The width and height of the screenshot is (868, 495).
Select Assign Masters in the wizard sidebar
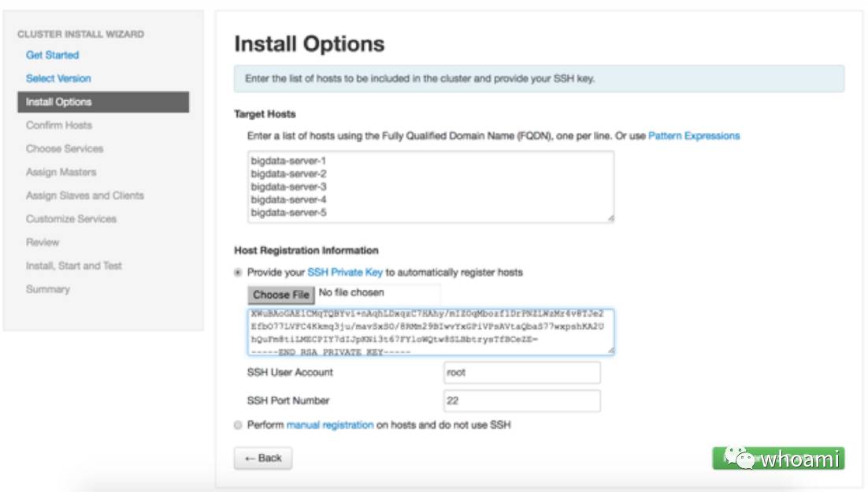[61, 172]
